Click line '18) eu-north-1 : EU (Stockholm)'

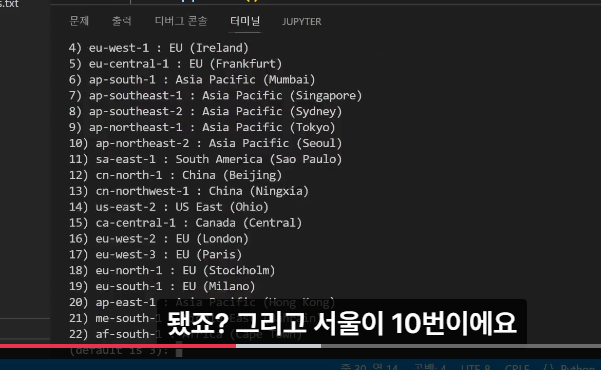pyautogui.click(x=172, y=271)
